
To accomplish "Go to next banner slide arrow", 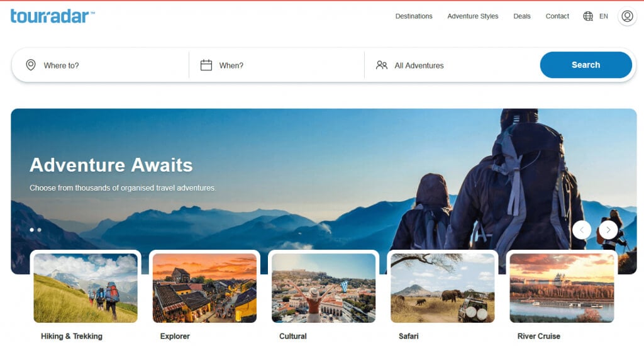I will click(x=608, y=230).
